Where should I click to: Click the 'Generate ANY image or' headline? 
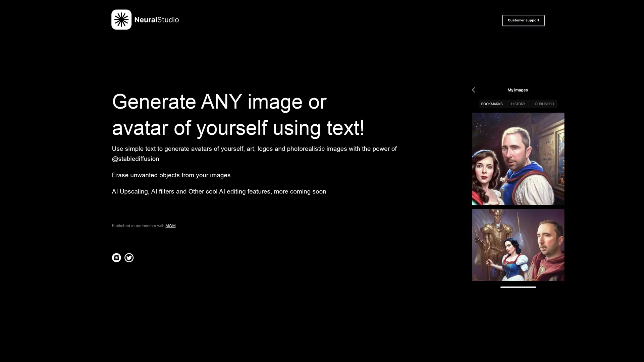[219, 102]
